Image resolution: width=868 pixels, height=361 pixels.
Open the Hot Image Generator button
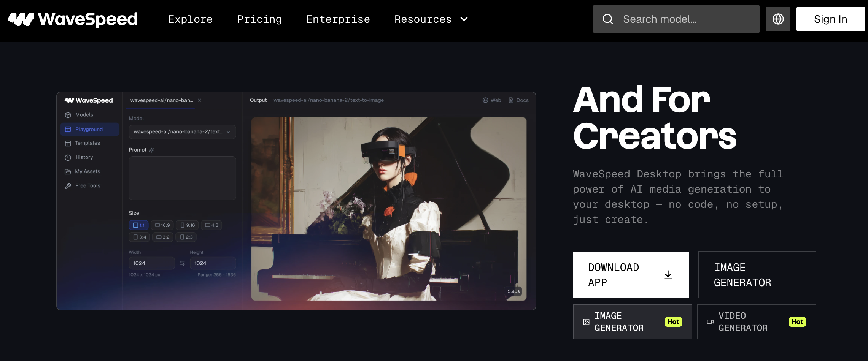pyautogui.click(x=632, y=322)
